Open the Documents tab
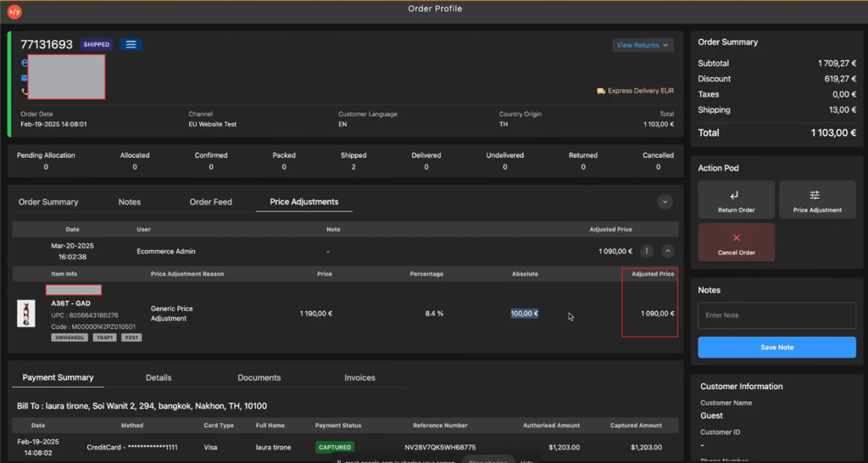 [259, 377]
